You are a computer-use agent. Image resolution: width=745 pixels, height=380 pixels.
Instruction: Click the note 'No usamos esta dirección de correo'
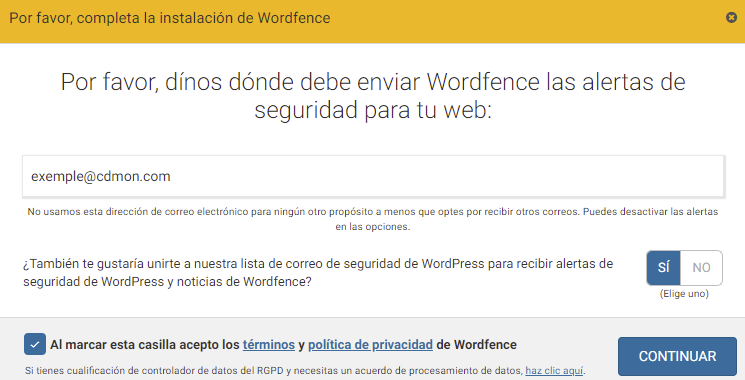pyautogui.click(x=373, y=219)
